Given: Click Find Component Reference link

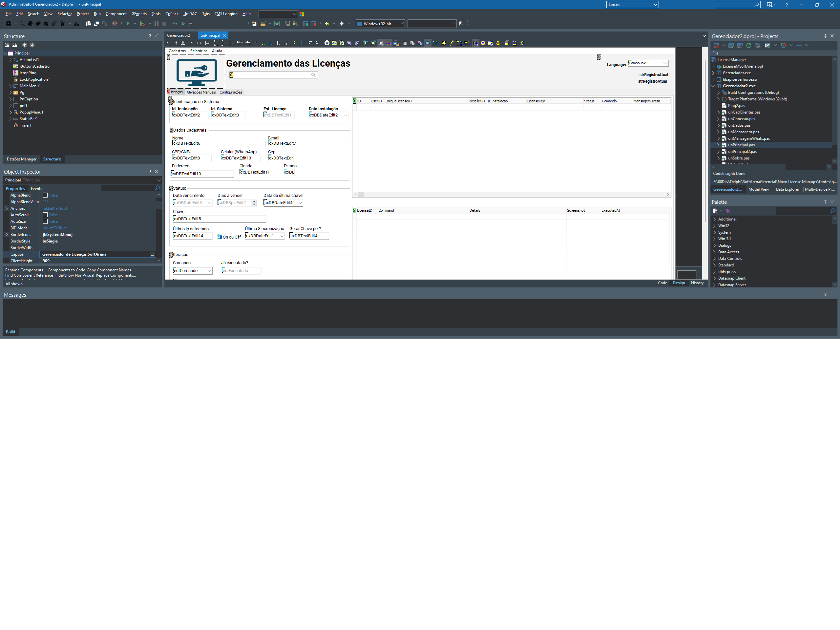Looking at the screenshot, I should pyautogui.click(x=29, y=275).
